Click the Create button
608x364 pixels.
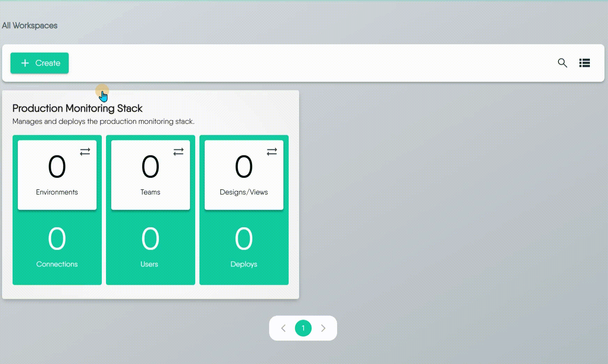pyautogui.click(x=39, y=63)
